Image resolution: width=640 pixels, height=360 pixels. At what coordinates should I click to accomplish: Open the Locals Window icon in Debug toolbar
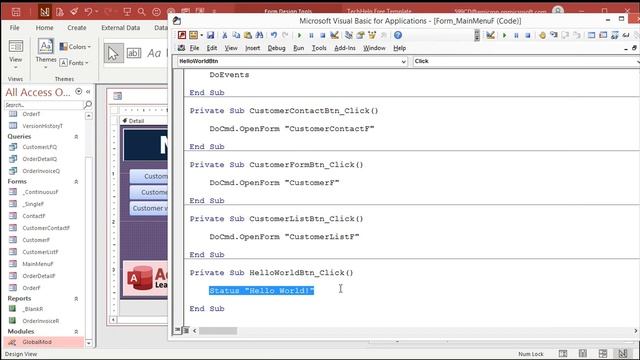[x=591, y=36]
